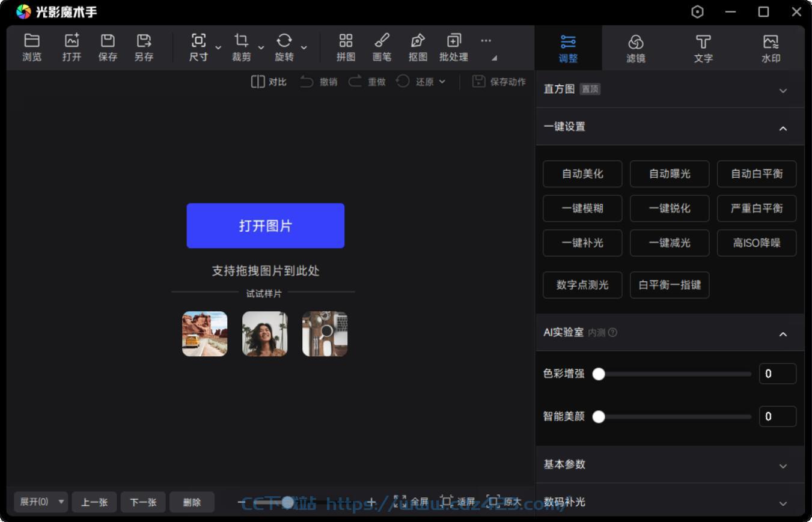Click the 自动曝光 button
The image size is (812, 522).
click(670, 174)
